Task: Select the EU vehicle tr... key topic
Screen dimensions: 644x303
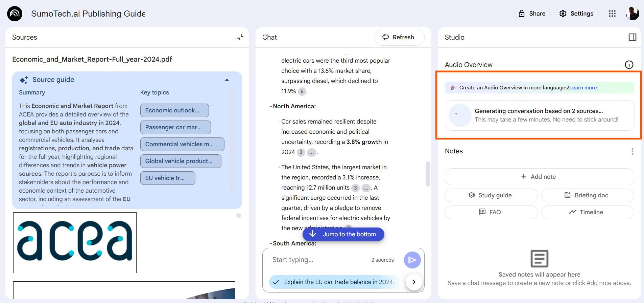Action: (x=168, y=178)
